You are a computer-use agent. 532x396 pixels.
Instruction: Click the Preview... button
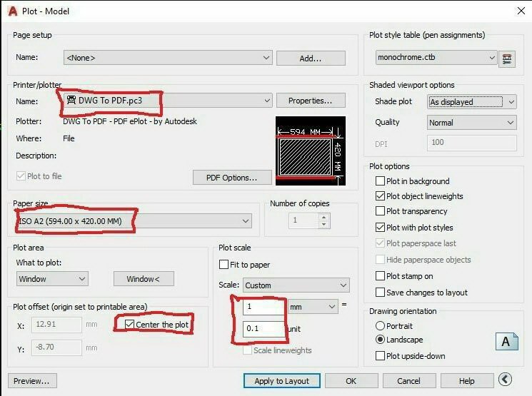32,381
